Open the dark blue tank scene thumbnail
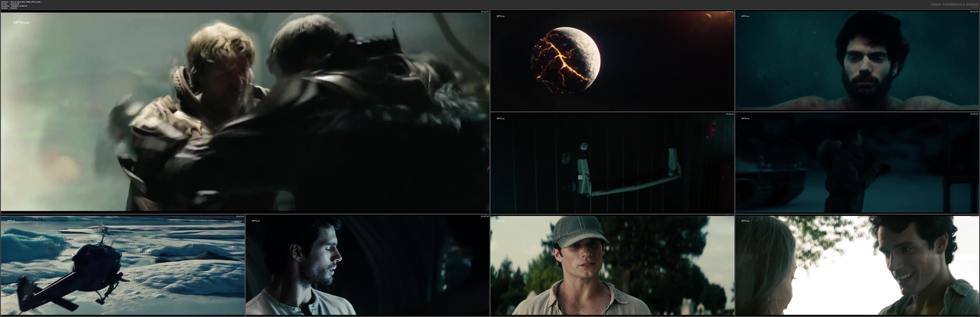 pos(857,163)
